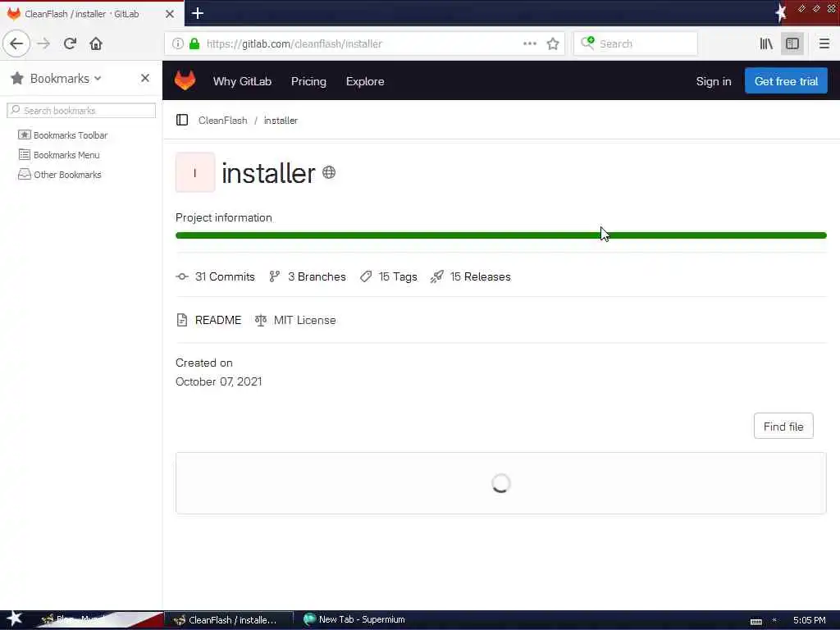Toggle the sidebar button in toolbar
The width and height of the screenshot is (840, 630).
point(792,43)
